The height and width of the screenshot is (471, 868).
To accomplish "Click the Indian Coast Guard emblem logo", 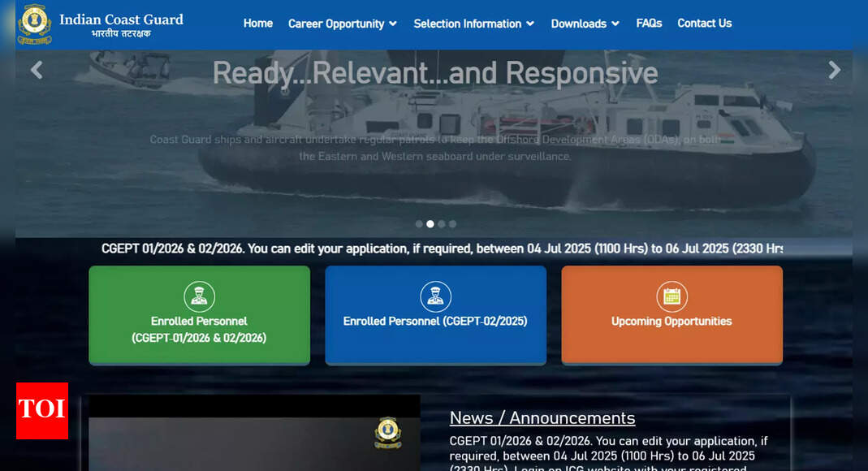I will [35, 24].
